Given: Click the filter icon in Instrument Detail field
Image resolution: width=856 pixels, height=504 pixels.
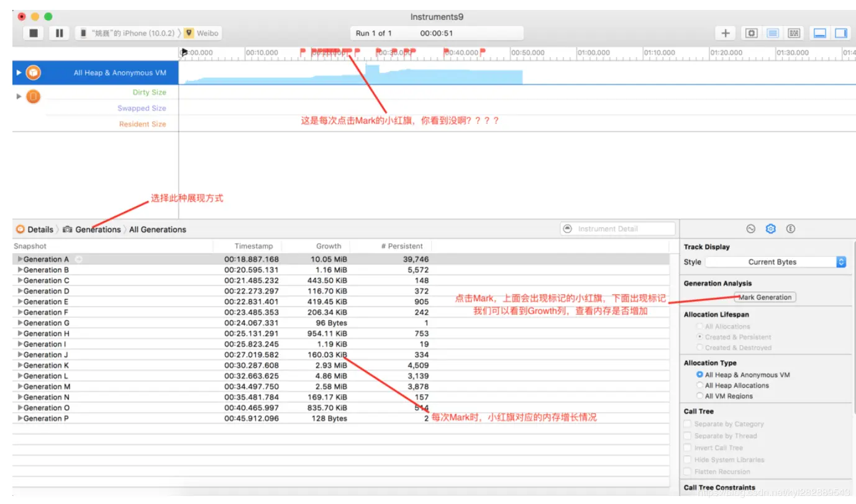Looking at the screenshot, I should (567, 228).
